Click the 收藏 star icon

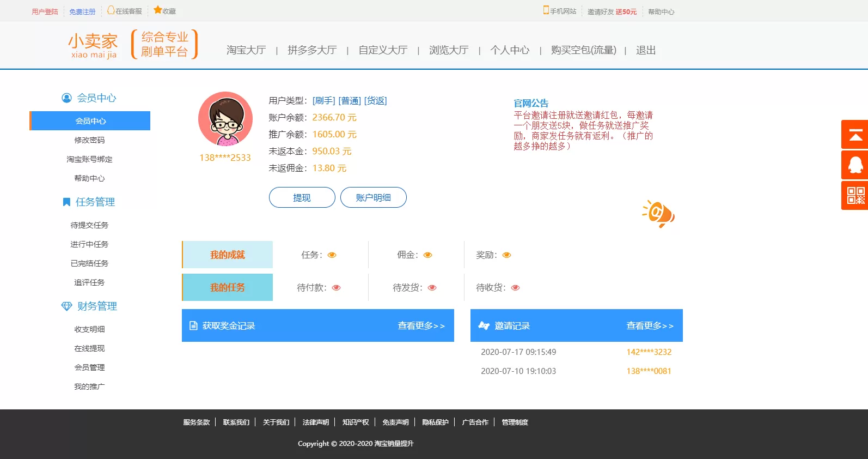click(x=157, y=10)
